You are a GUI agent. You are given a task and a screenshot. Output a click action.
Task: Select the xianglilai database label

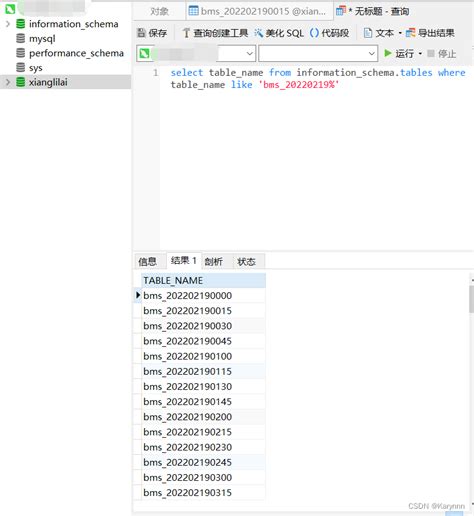point(48,82)
